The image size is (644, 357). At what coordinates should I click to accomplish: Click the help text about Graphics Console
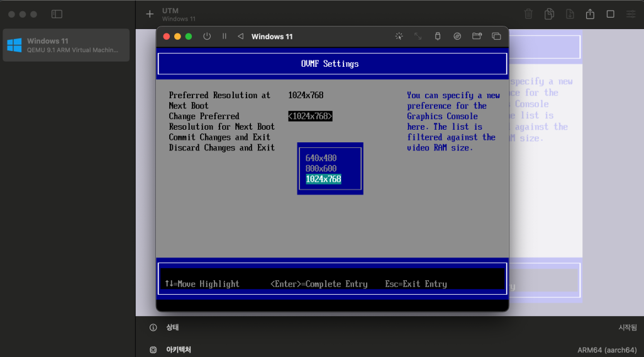point(453,122)
